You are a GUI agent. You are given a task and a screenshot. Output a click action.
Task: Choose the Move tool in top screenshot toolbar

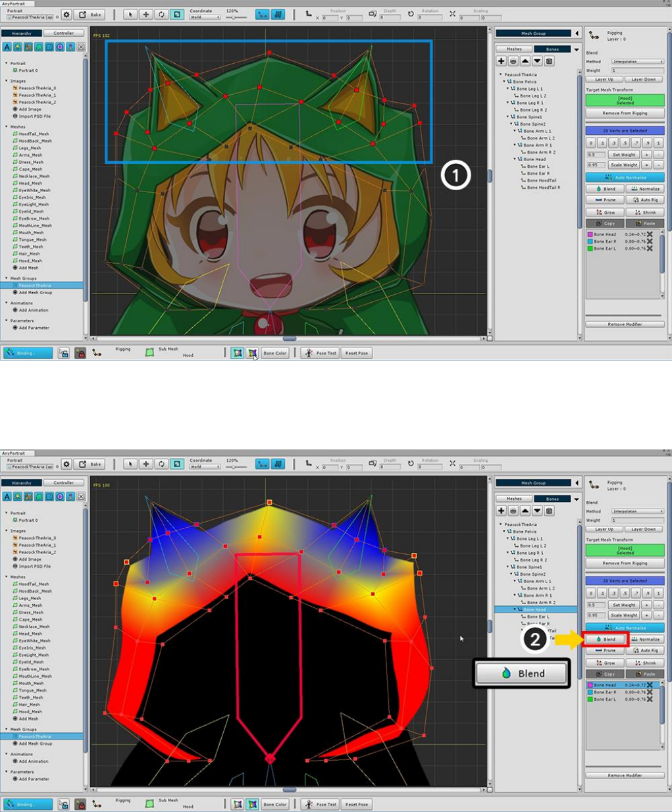point(146,14)
